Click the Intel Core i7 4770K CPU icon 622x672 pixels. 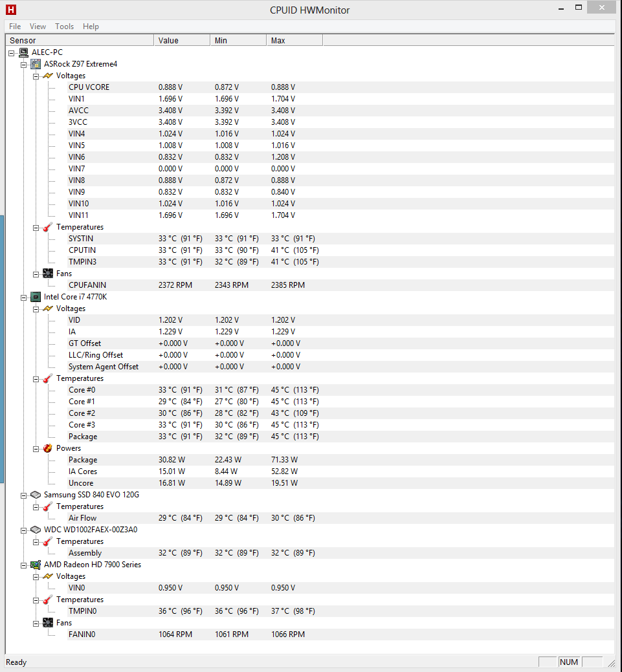click(x=36, y=297)
